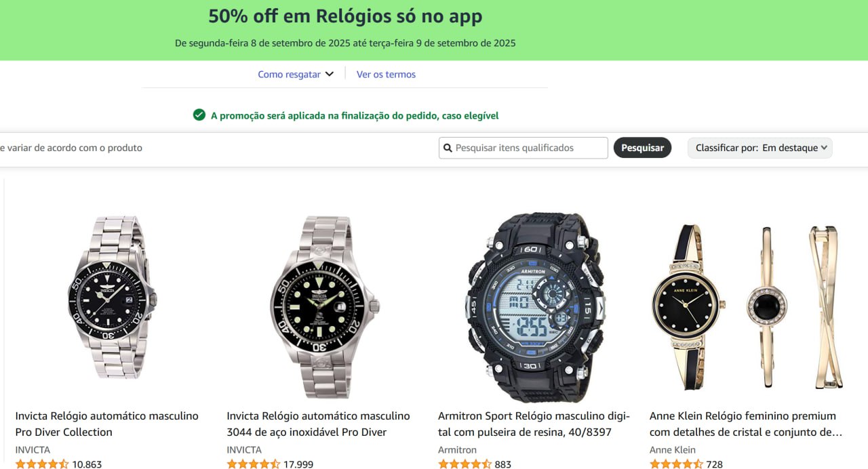Viewport: 868px width, 469px height.
Task: Click star rating of Invicta 3044 watch
Action: coord(254,464)
